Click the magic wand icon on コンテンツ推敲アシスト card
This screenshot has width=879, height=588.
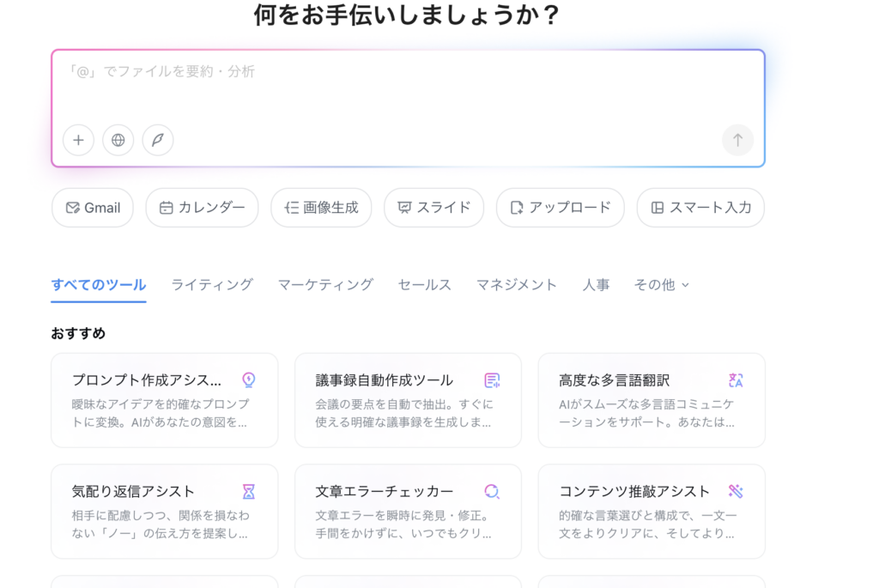click(736, 492)
